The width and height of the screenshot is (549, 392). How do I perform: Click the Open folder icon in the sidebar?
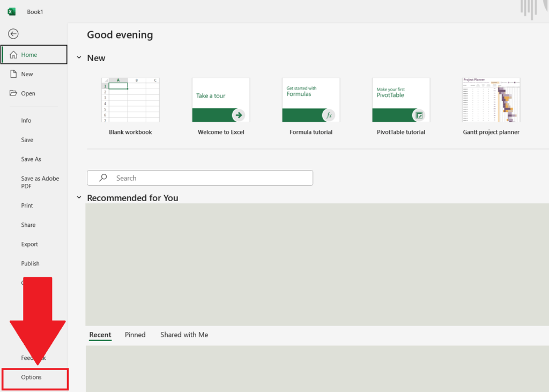click(13, 93)
